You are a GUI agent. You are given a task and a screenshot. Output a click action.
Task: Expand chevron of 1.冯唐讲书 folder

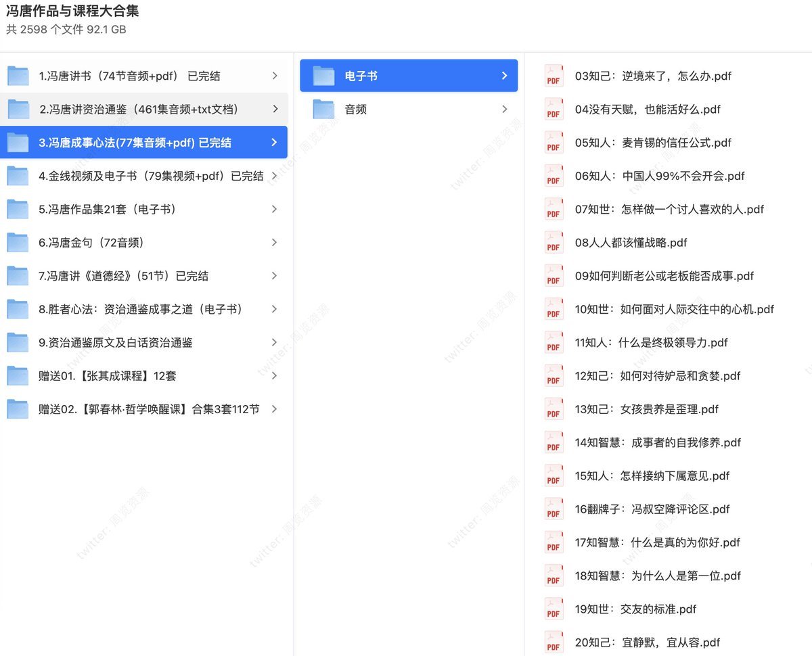[275, 76]
